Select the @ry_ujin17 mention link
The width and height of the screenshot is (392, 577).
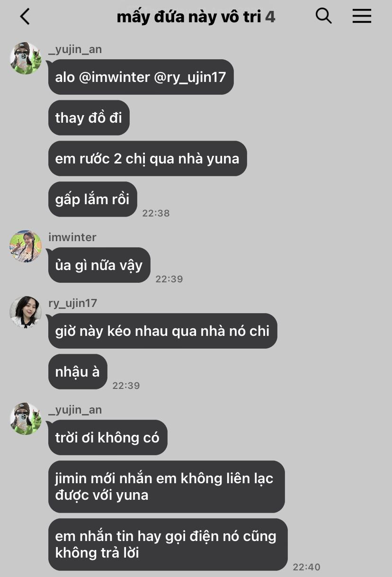(x=190, y=77)
